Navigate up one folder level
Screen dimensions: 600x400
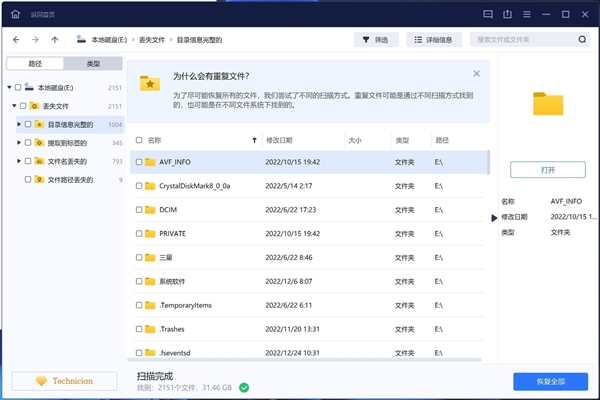point(54,40)
